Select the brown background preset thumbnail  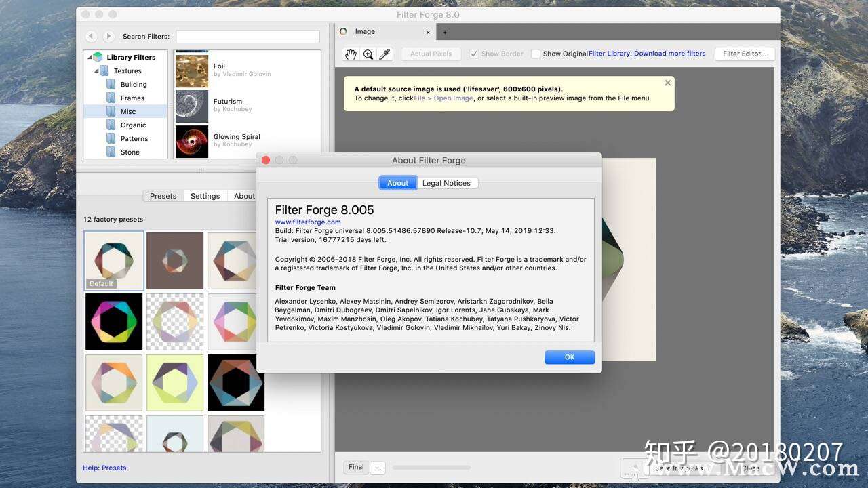click(175, 261)
